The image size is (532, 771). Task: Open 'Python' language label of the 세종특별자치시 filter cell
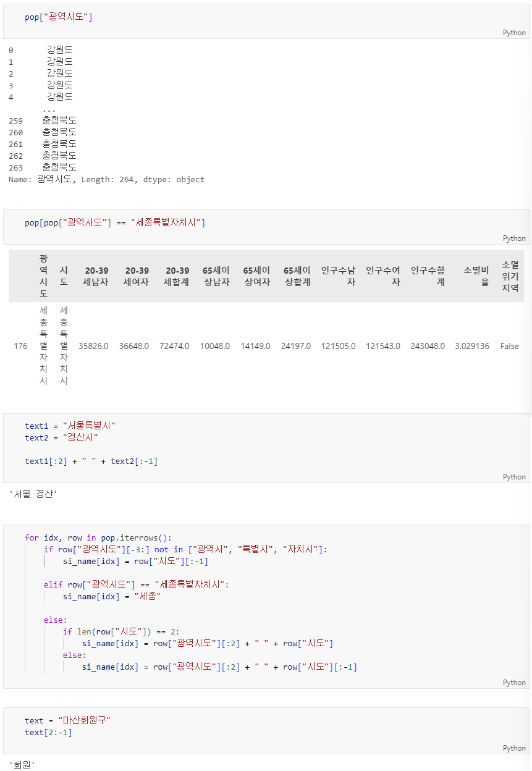click(514, 238)
